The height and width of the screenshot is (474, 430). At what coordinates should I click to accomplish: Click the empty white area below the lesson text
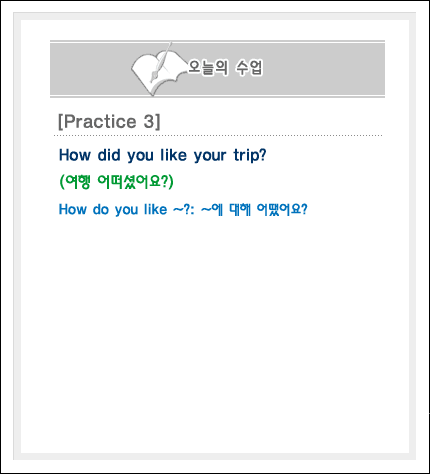215,333
